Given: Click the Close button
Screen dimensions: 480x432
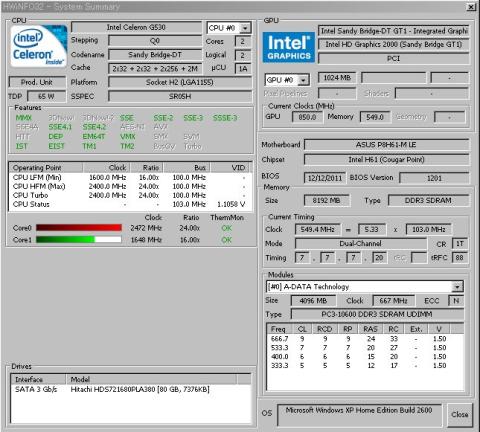Looking at the screenshot, I should (x=460, y=414).
